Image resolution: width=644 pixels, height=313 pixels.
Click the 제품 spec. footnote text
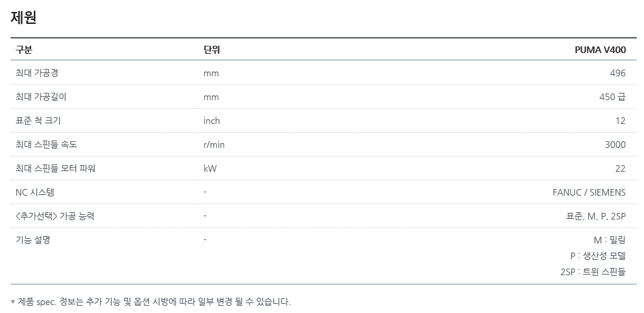pos(151,302)
